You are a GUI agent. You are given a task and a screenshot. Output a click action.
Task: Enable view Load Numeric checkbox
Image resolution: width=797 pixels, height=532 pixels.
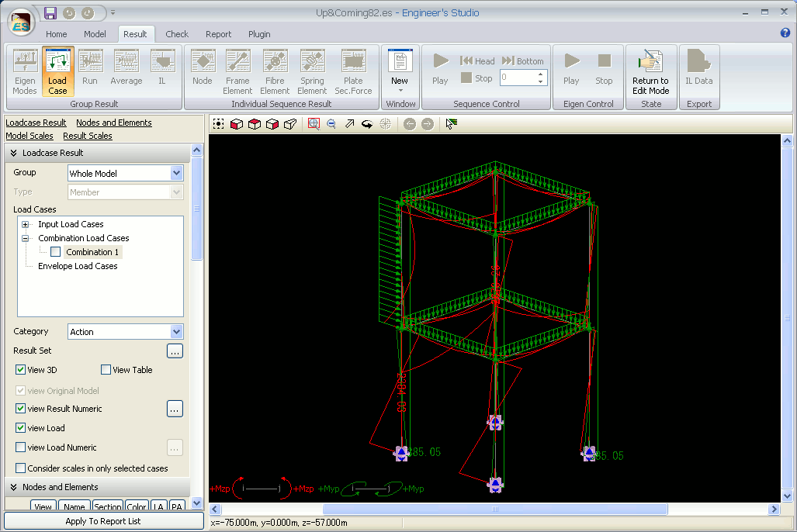click(x=20, y=447)
